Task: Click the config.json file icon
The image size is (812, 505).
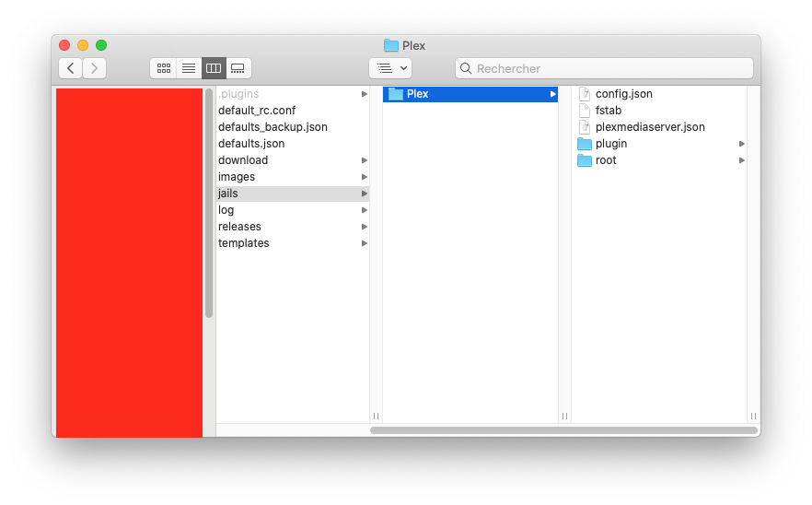Action: click(x=584, y=94)
